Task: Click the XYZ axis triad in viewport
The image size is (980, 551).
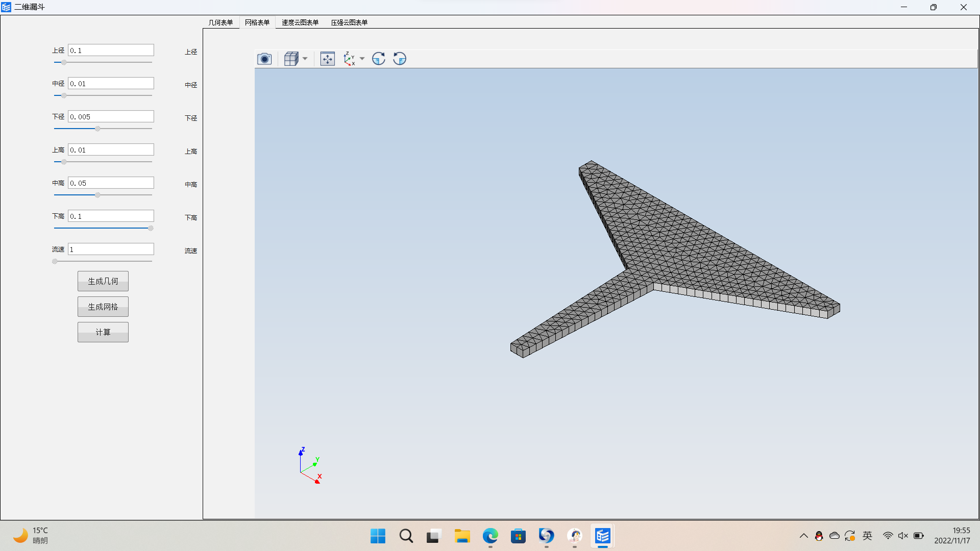Action: [x=310, y=466]
